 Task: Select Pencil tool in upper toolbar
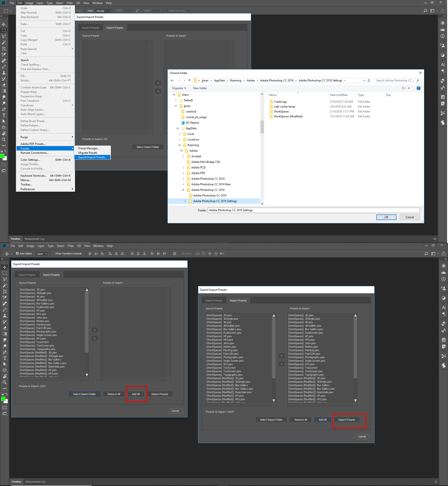coord(4,67)
